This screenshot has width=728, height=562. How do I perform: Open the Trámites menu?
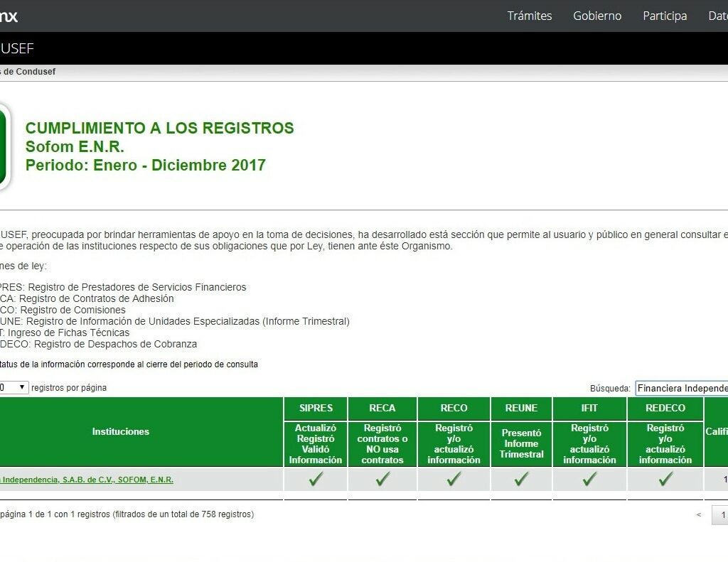tap(529, 16)
